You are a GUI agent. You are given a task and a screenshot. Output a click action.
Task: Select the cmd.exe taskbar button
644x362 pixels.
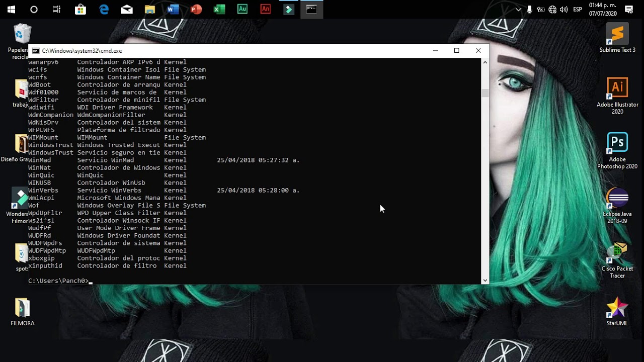[311, 9]
